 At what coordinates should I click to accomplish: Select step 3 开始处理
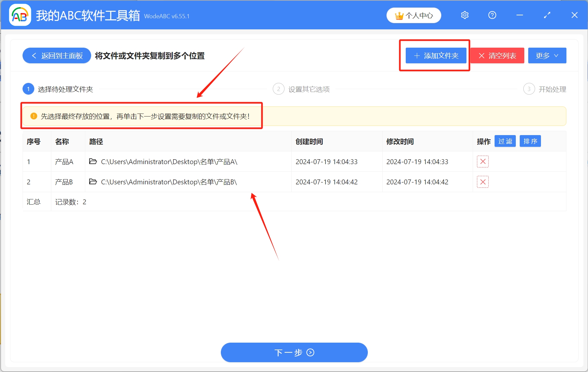[529, 89]
